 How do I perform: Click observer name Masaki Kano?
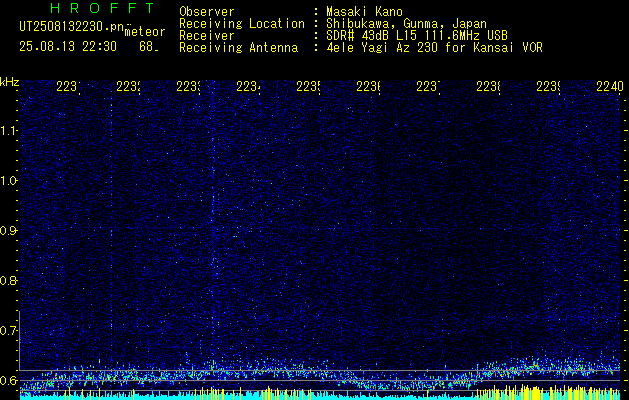point(364,12)
